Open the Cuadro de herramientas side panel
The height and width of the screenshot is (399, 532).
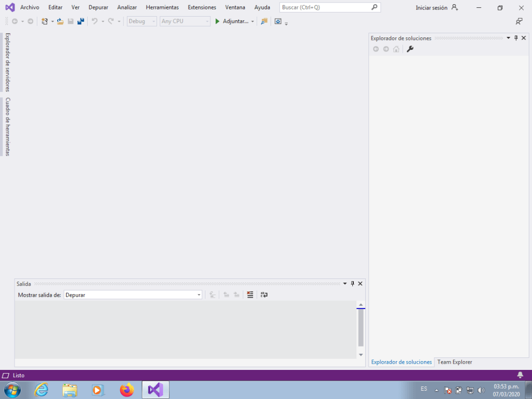pos(8,126)
